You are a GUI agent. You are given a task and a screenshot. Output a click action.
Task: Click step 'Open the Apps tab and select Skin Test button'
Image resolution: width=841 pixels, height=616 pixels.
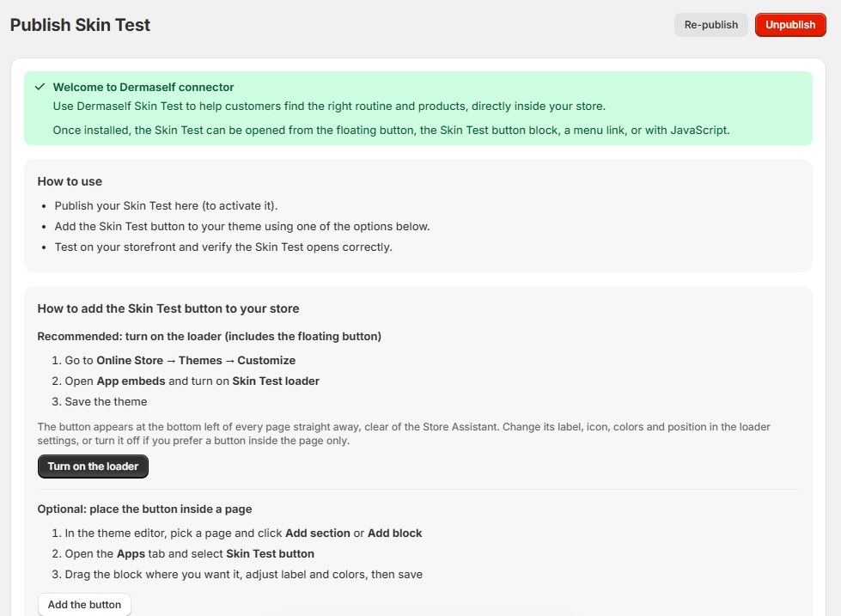click(x=189, y=554)
